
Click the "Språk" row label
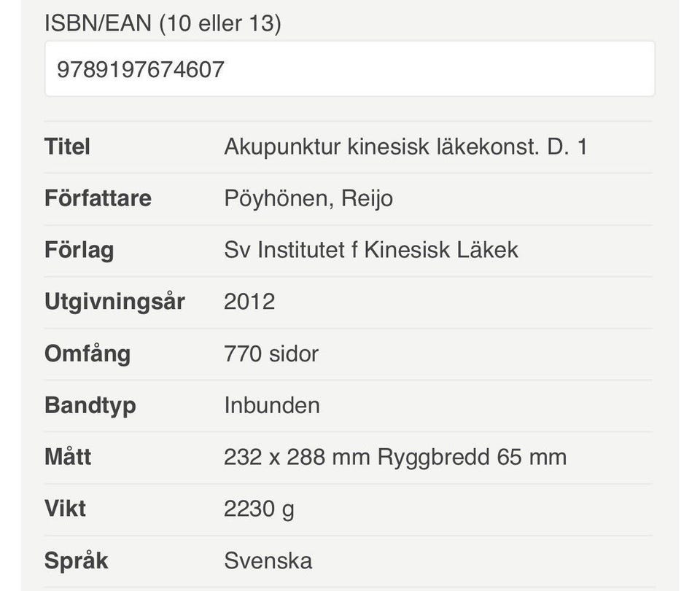click(x=76, y=560)
